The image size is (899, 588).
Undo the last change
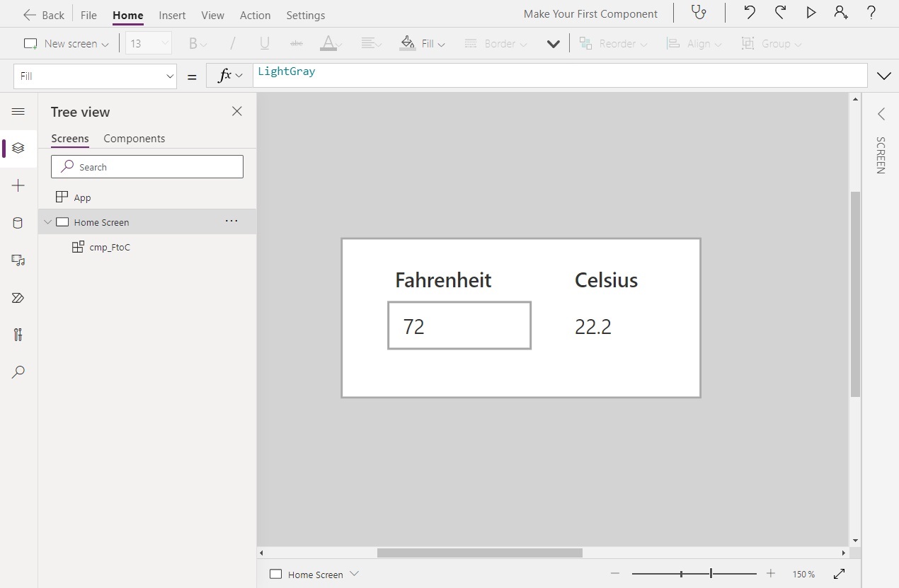748,12
